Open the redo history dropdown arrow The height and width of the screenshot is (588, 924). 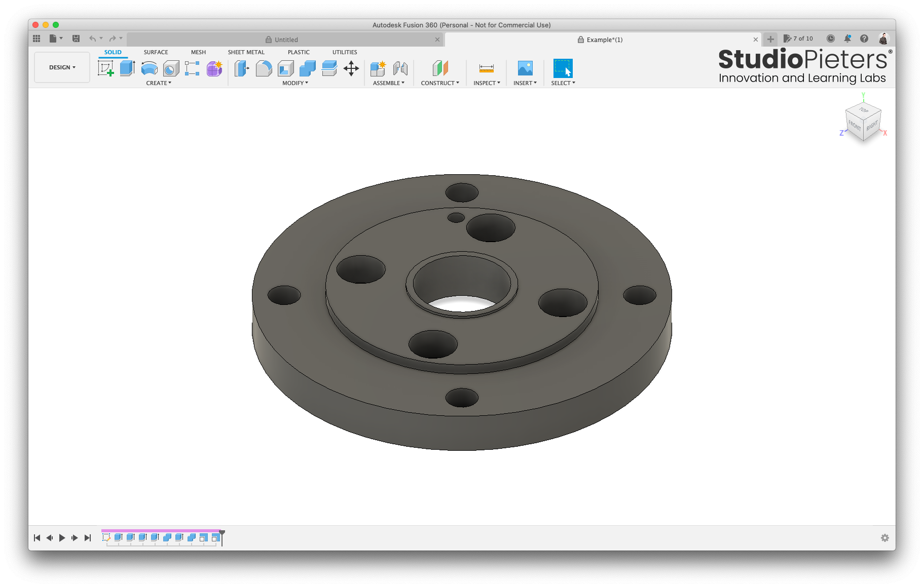pyautogui.click(x=121, y=38)
